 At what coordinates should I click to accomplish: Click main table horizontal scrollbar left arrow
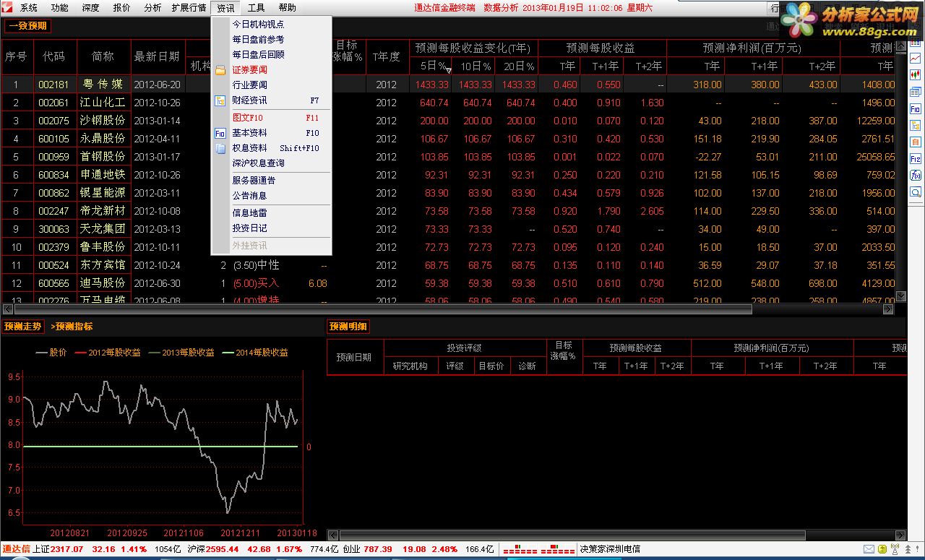7,309
